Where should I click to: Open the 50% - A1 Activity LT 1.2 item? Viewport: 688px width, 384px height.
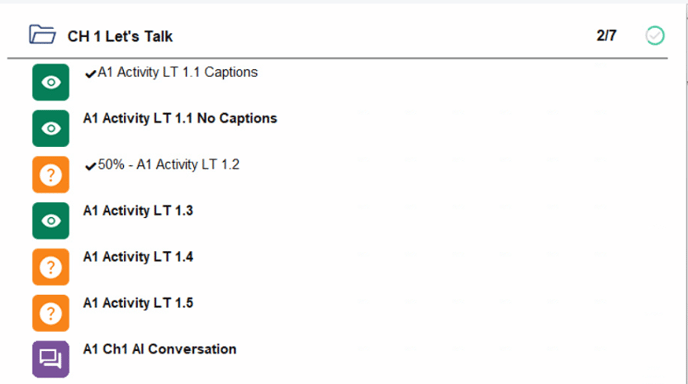point(168,165)
